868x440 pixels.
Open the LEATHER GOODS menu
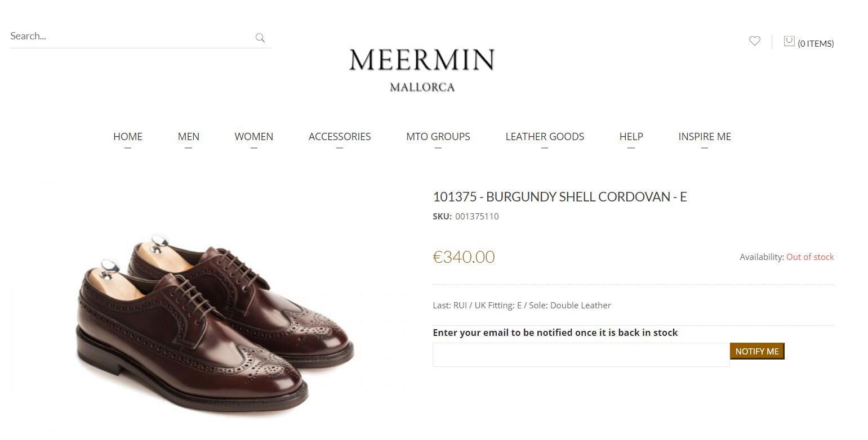545,137
